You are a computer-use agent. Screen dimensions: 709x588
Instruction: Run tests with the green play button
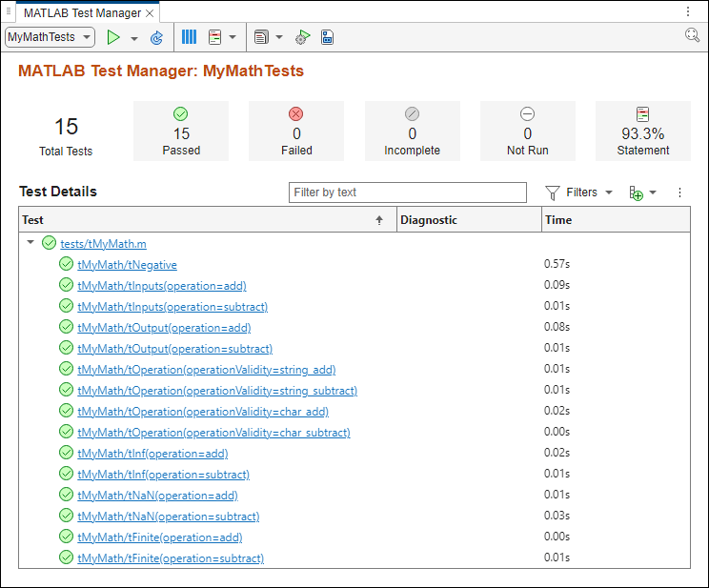[113, 37]
